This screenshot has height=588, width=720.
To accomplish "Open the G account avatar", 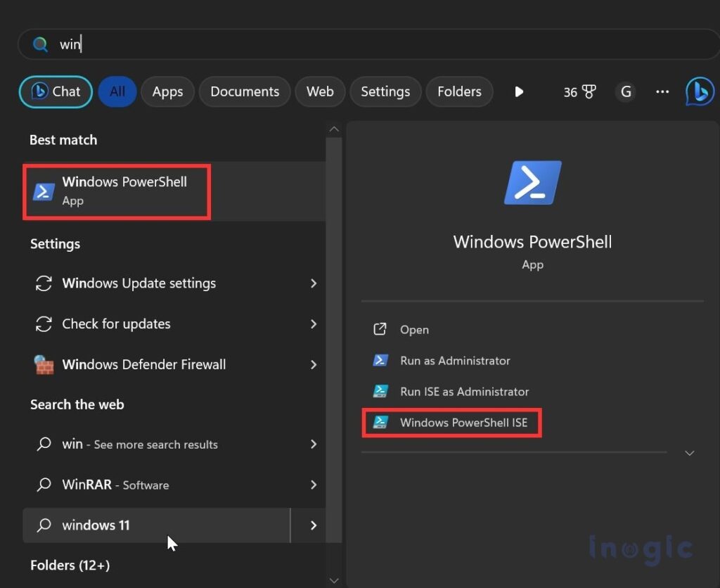I will [x=626, y=92].
